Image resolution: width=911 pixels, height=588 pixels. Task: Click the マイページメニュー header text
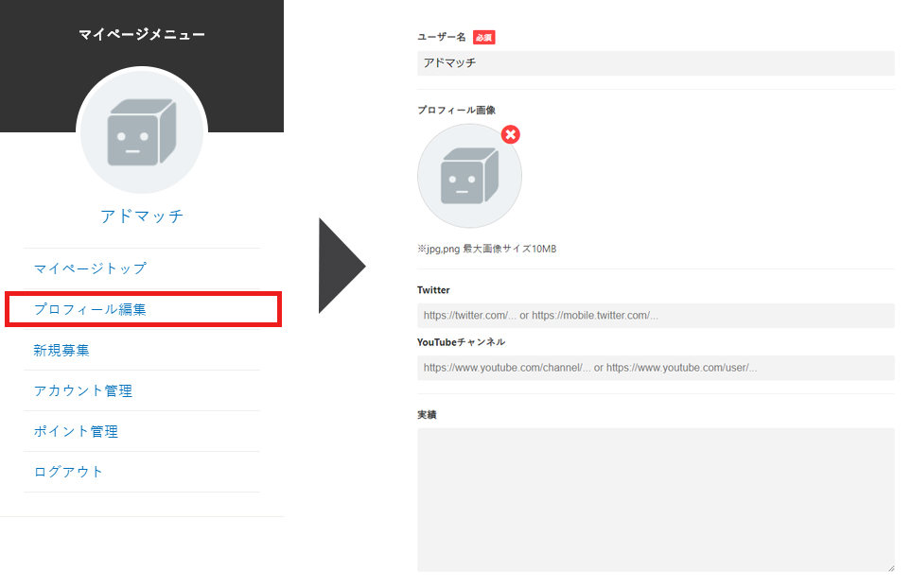[142, 35]
